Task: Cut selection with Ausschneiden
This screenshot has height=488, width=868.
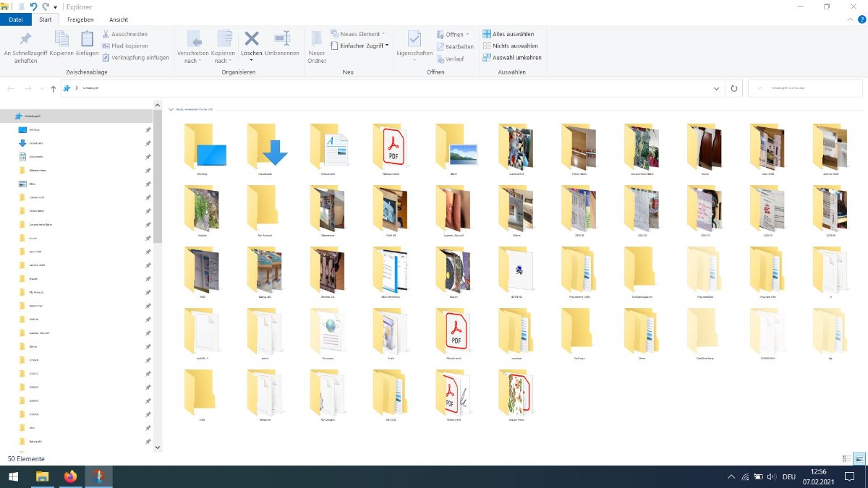Action: [125, 34]
